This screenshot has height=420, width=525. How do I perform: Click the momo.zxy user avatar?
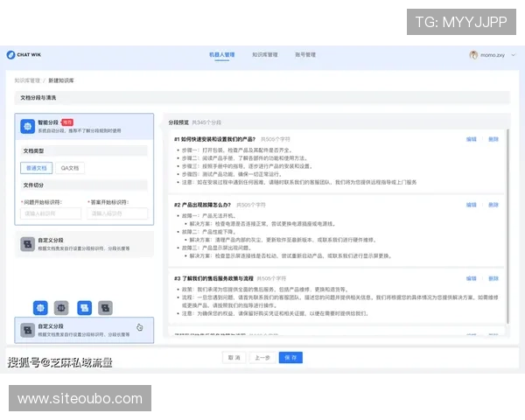coord(473,55)
